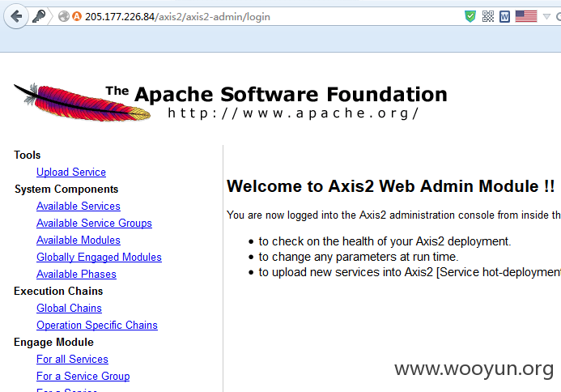Open Available Modules link
Image resolution: width=561 pixels, height=392 pixels.
[79, 241]
